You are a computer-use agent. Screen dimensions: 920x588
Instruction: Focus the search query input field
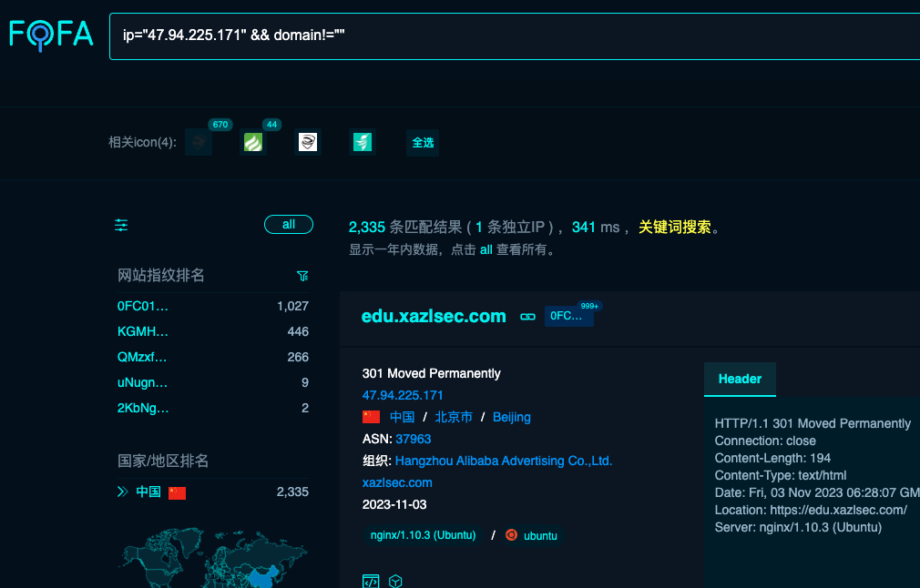click(x=515, y=35)
